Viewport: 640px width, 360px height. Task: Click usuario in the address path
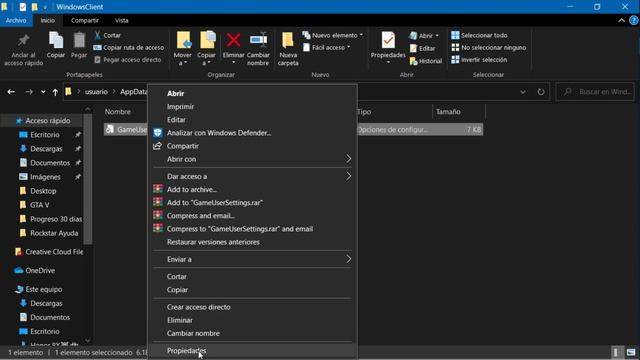click(x=96, y=92)
